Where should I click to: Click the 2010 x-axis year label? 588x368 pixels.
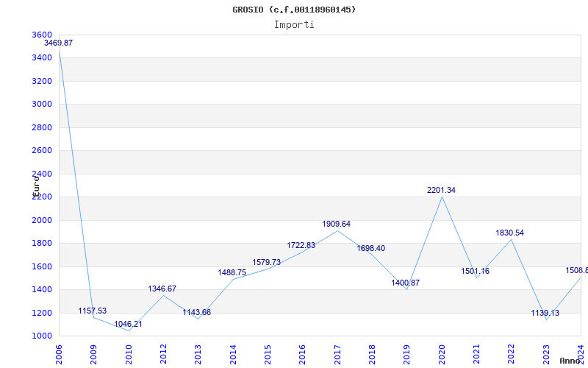click(x=129, y=355)
